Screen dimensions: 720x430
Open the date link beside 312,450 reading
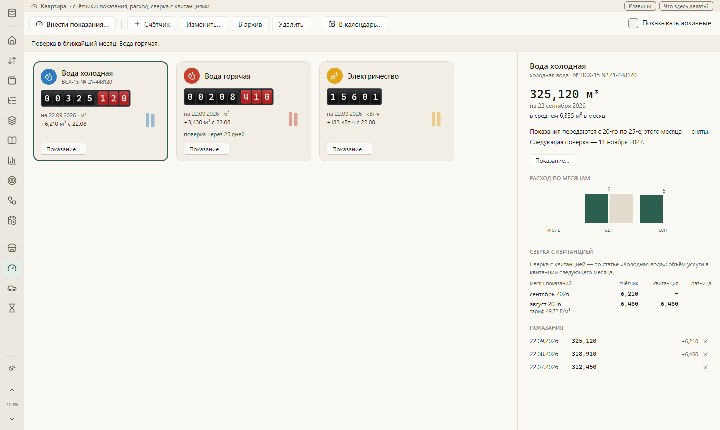[544, 367]
